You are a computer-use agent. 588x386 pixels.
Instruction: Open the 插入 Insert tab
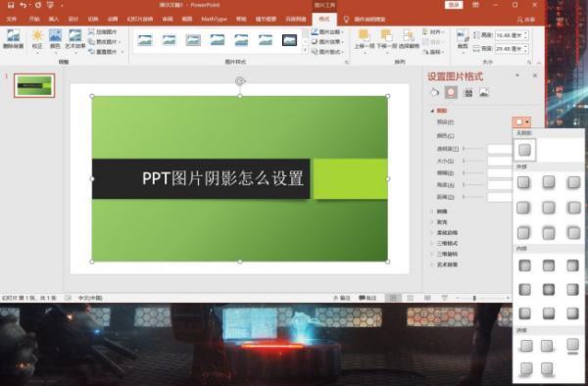tap(54, 20)
